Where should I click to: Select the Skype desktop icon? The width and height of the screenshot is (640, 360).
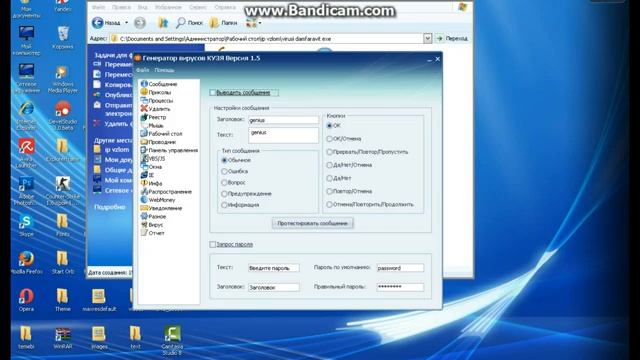(26, 225)
